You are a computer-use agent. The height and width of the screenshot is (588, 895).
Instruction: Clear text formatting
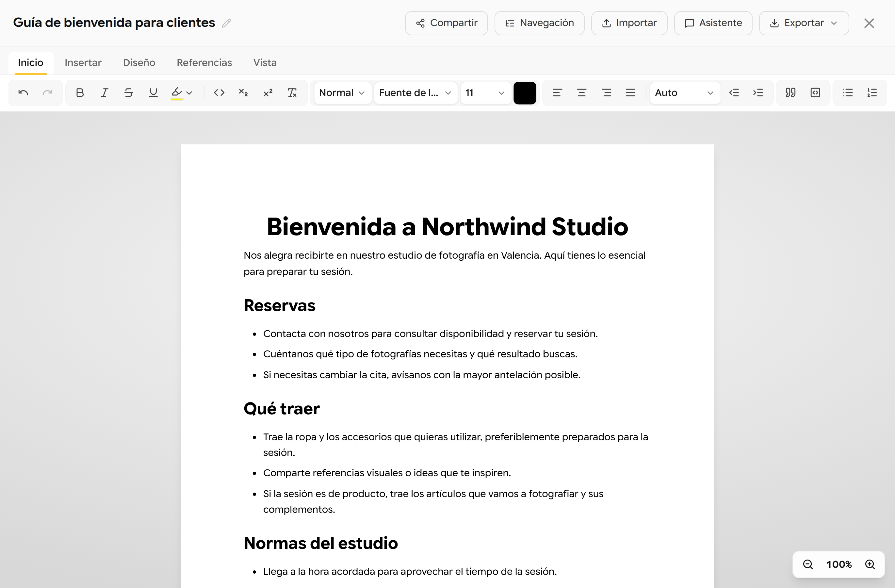click(x=292, y=92)
